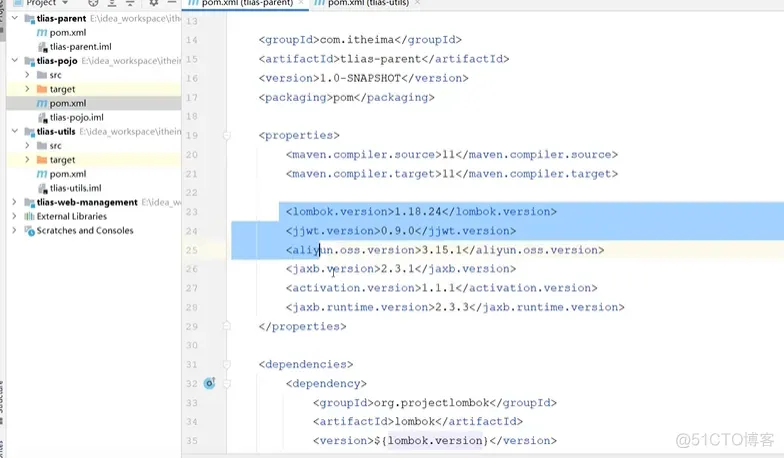The width and height of the screenshot is (784, 458).
Task: Click the aliyun.oss.version 3.15.1 line
Action: [445, 250]
